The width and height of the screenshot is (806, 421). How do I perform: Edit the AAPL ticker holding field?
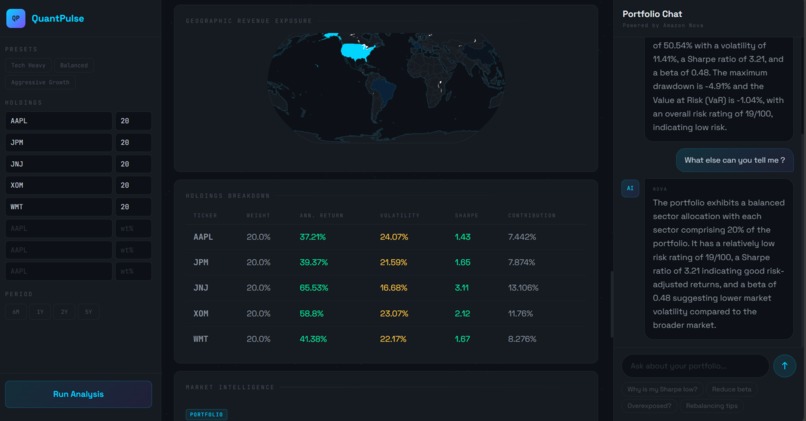[59, 121]
